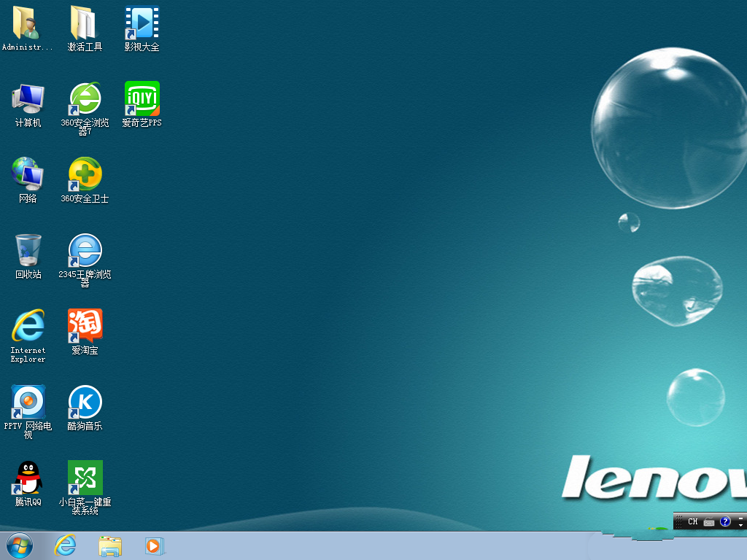Viewport: 747px width, 560px height.
Task: Click the 网络 network icon
Action: coord(28,176)
